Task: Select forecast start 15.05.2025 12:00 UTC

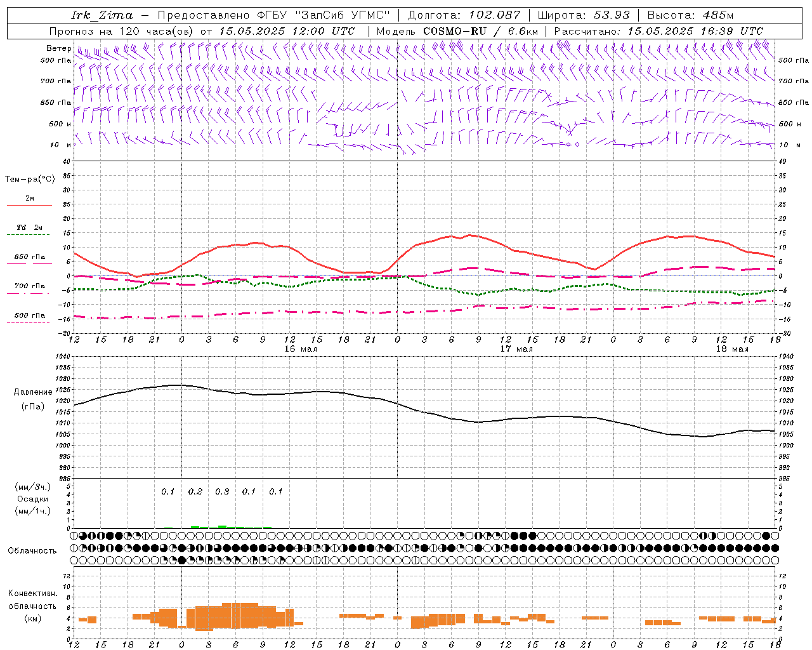Action: point(287,31)
